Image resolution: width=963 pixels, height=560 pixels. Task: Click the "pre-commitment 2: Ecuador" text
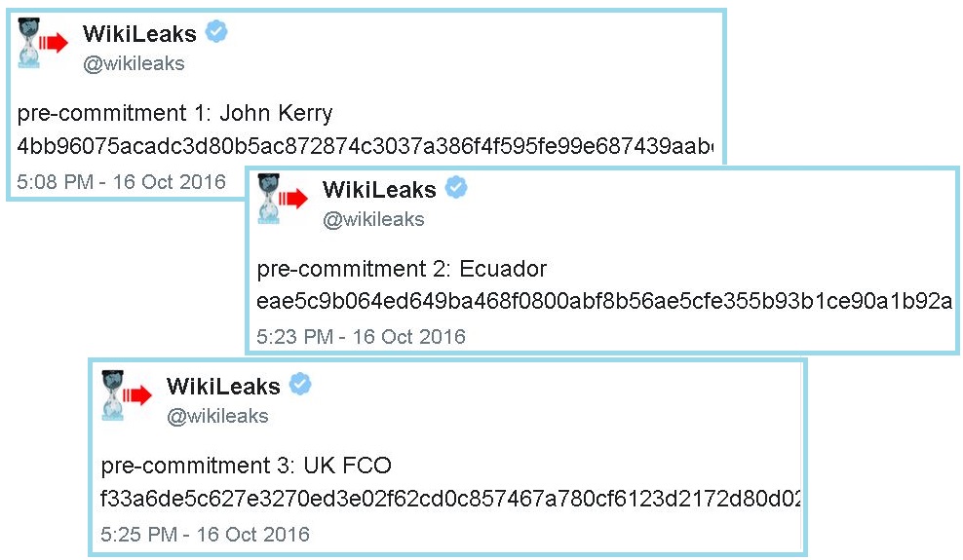tap(402, 269)
